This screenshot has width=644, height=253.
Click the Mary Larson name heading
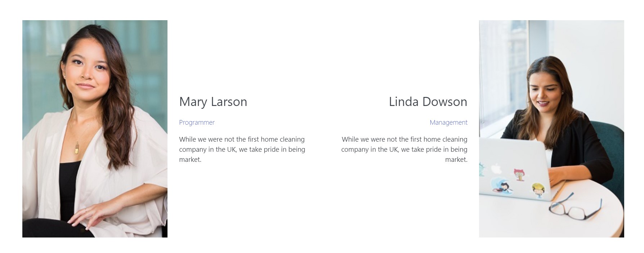[x=213, y=102]
